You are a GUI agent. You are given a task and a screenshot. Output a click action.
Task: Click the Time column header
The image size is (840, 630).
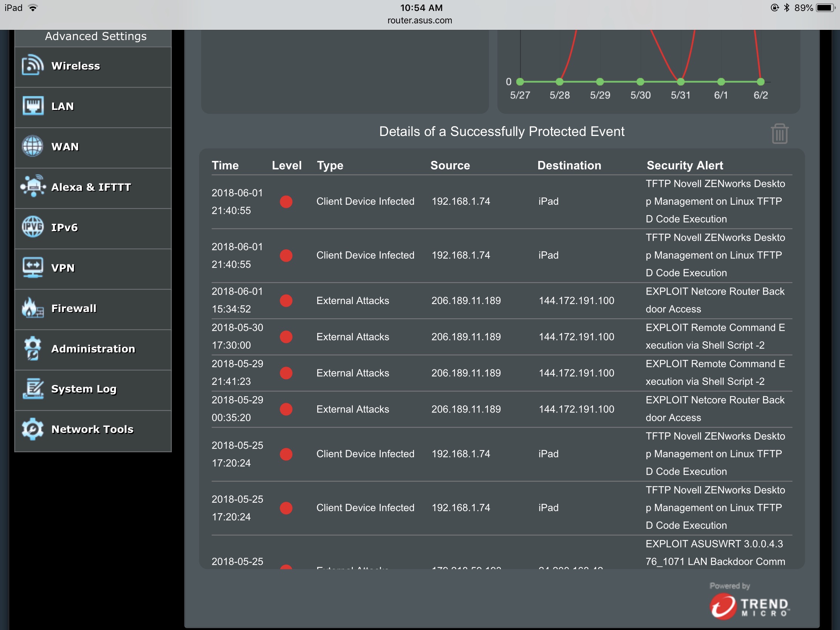(225, 165)
